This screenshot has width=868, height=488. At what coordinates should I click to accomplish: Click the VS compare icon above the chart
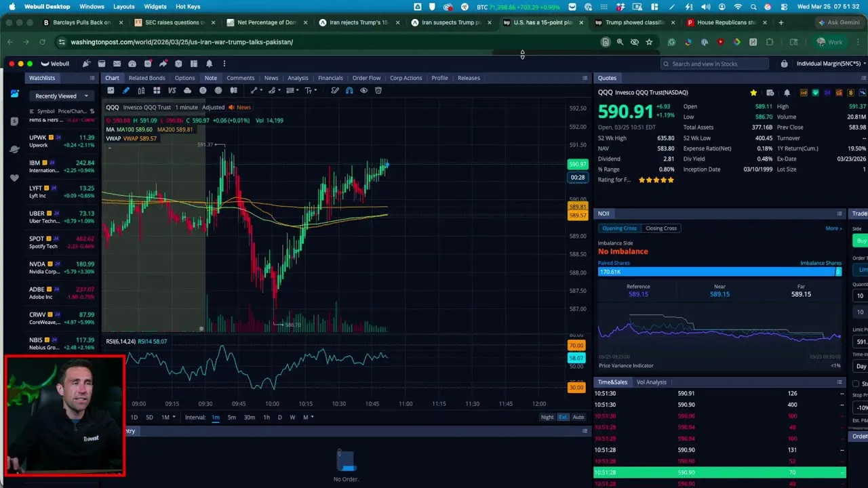[x=172, y=90]
